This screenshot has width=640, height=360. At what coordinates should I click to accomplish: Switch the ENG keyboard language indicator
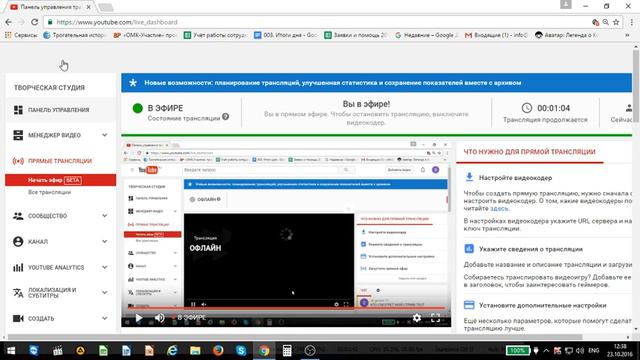[x=593, y=351]
